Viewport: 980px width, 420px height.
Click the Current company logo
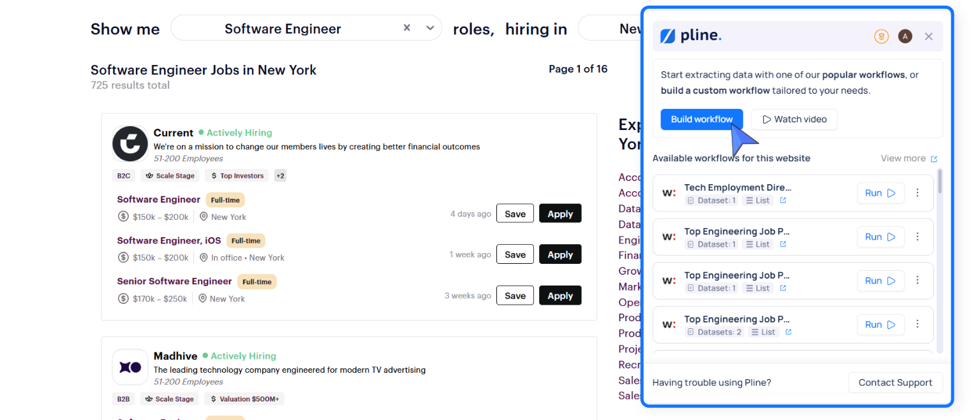click(130, 144)
